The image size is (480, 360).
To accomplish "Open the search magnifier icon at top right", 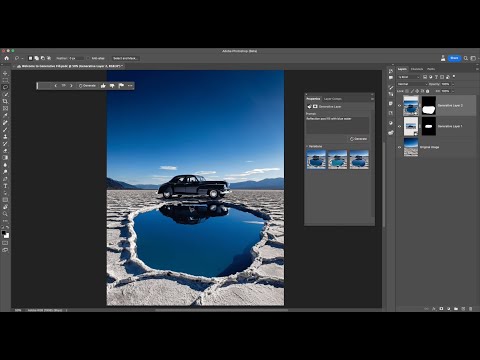I will click(466, 58).
